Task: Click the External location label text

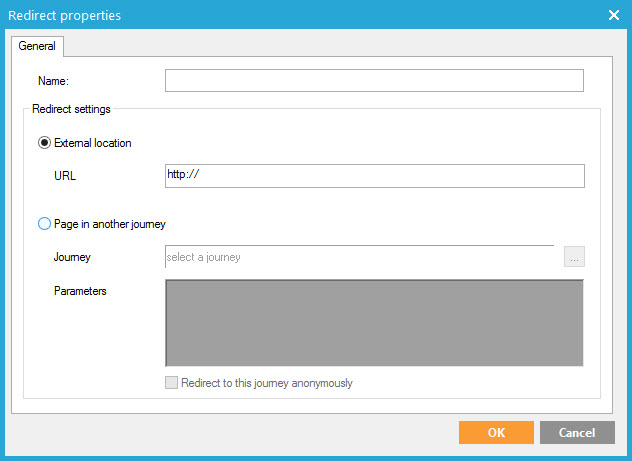Action: tap(92, 143)
